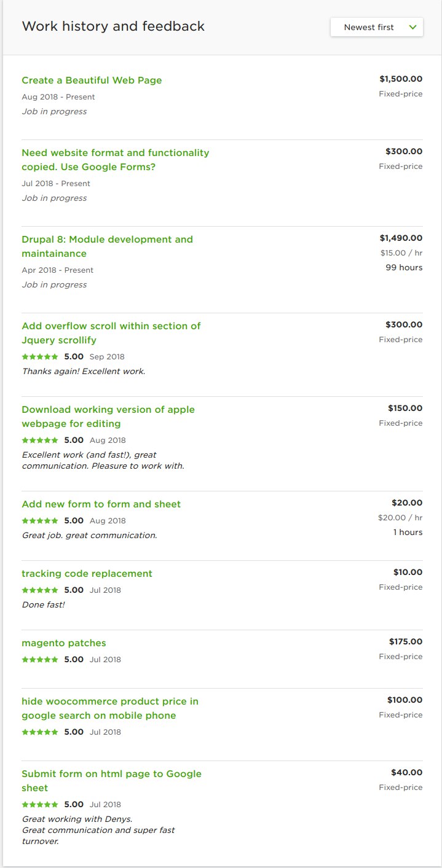Open Create a Beautiful Web Page job

[92, 80]
